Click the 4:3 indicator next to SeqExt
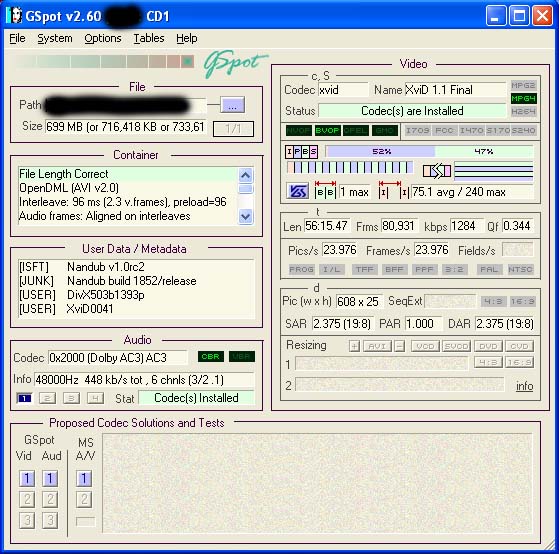Image resolution: width=559 pixels, height=554 pixels. [493, 302]
